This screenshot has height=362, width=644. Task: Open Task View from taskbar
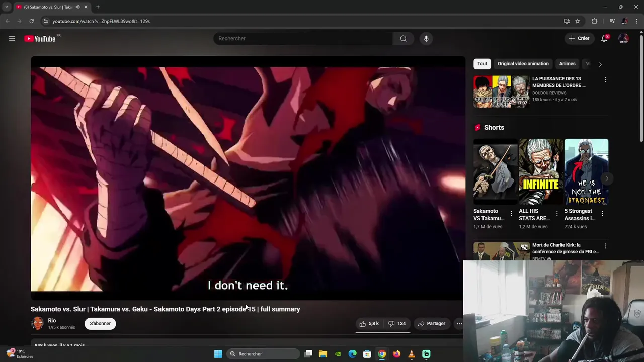pyautogui.click(x=308, y=354)
